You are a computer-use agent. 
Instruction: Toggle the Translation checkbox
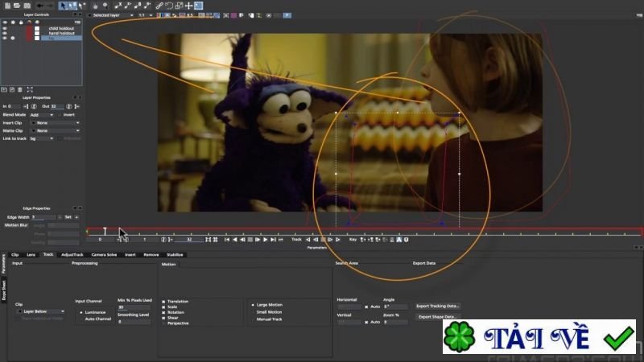[x=163, y=301]
